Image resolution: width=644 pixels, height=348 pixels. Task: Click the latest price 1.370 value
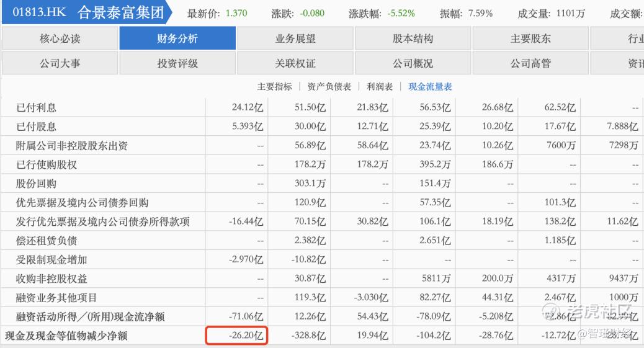tap(236, 13)
